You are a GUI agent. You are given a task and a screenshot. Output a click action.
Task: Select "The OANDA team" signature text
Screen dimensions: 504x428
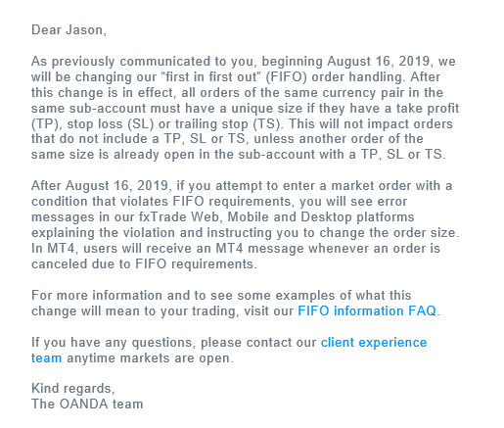coord(87,404)
